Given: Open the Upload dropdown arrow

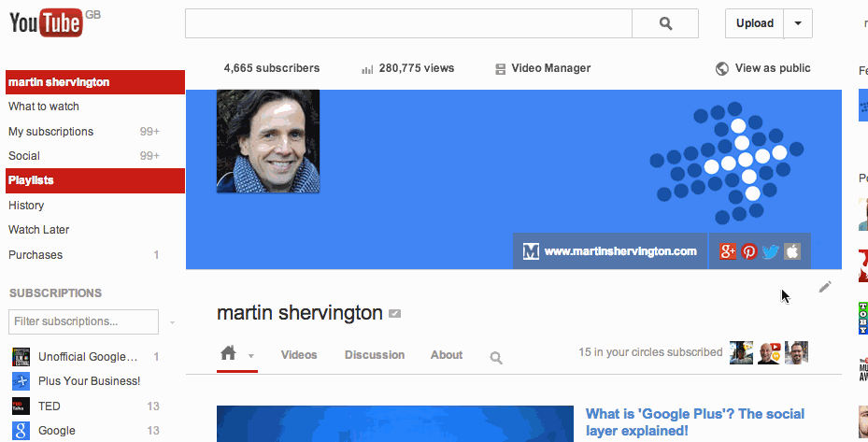Looking at the screenshot, I should (798, 23).
